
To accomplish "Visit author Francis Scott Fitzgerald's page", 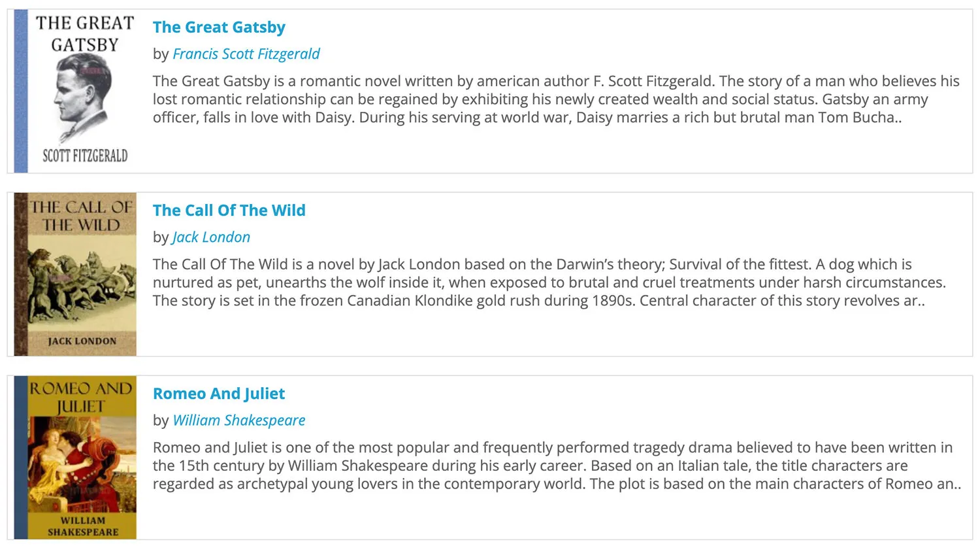I will pos(246,54).
